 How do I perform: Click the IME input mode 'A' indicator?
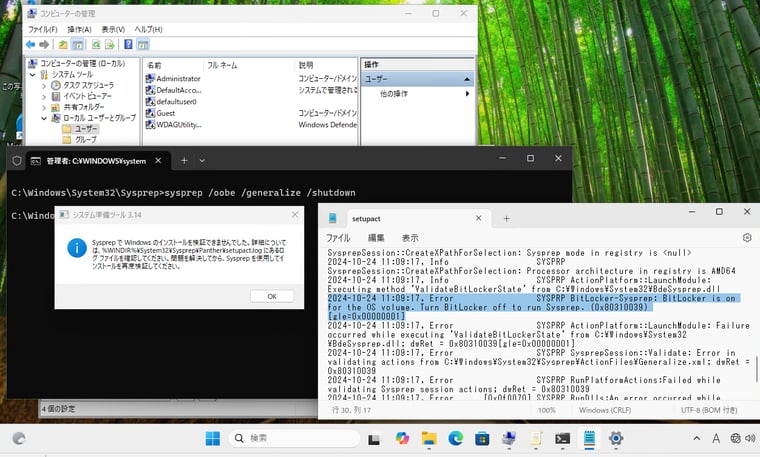coord(716,438)
